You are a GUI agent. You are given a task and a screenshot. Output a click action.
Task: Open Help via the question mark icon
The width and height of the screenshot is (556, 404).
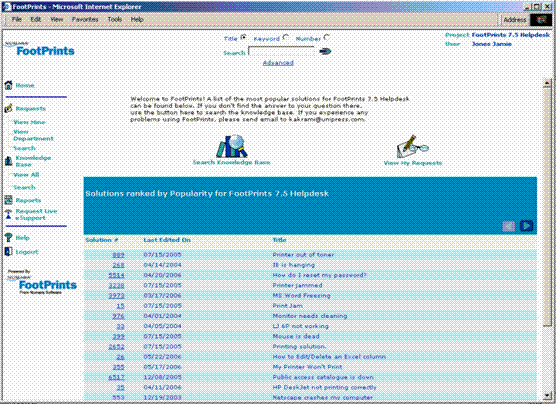tap(9, 238)
